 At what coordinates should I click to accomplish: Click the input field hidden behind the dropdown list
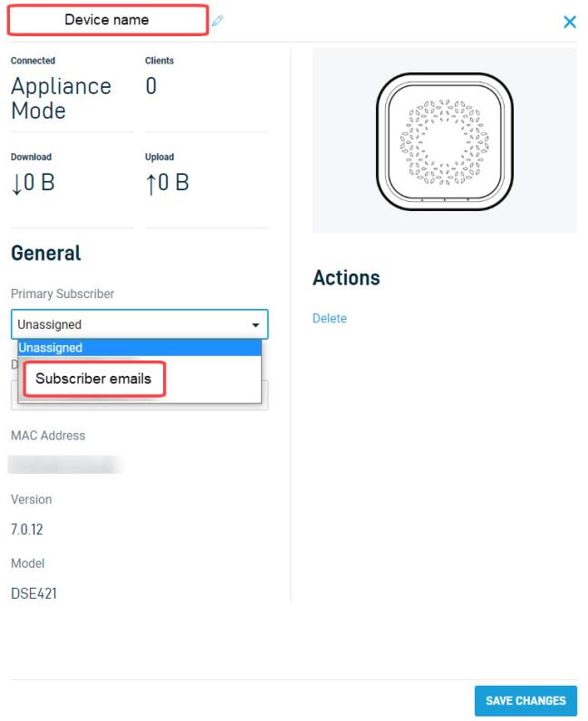click(265, 396)
